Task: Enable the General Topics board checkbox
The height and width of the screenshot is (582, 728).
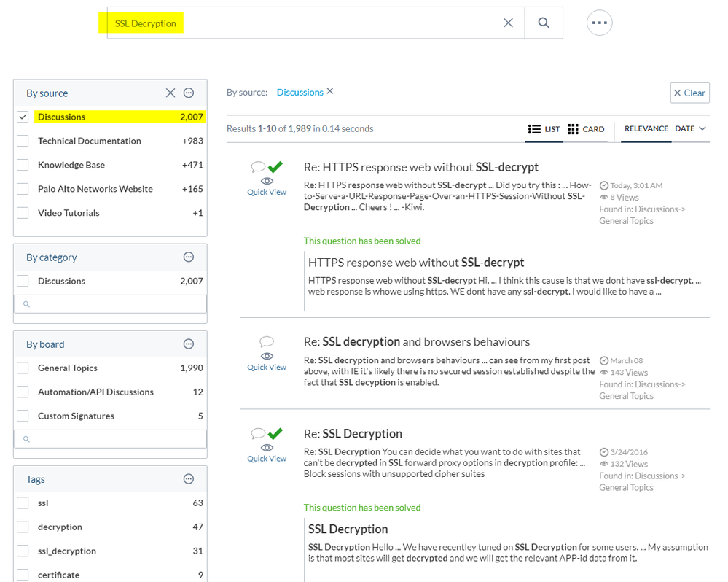Action: pos(23,368)
